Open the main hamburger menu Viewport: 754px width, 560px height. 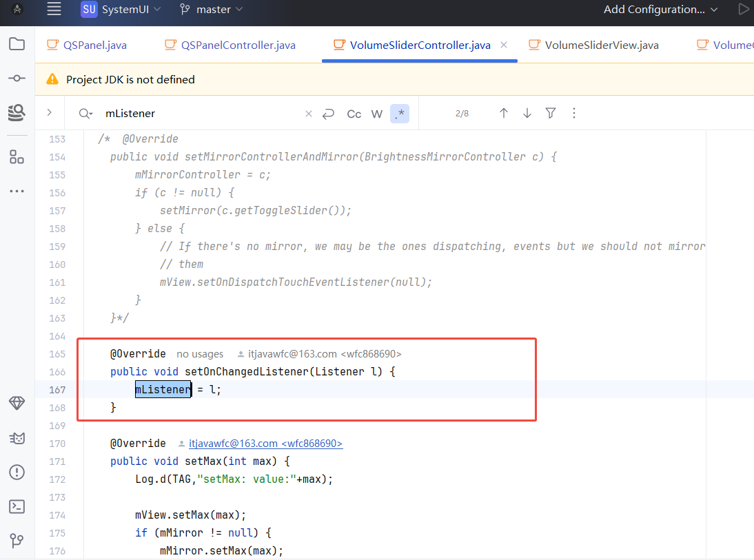[54, 9]
